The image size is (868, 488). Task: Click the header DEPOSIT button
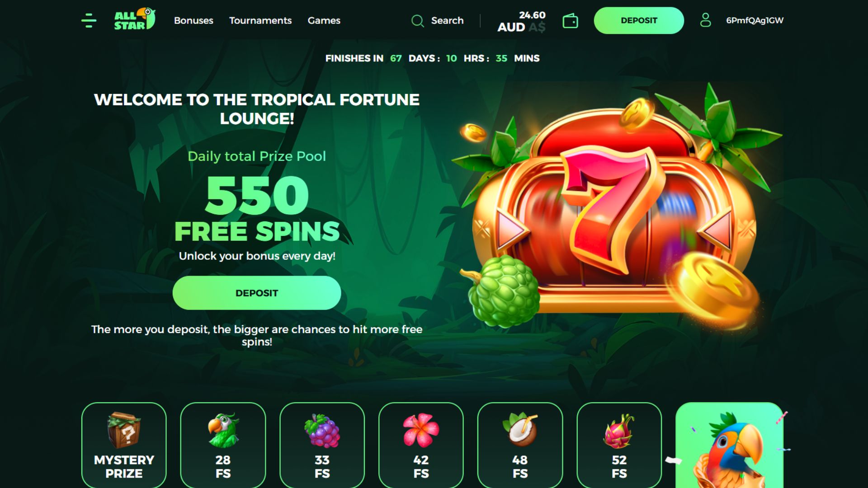click(x=639, y=20)
